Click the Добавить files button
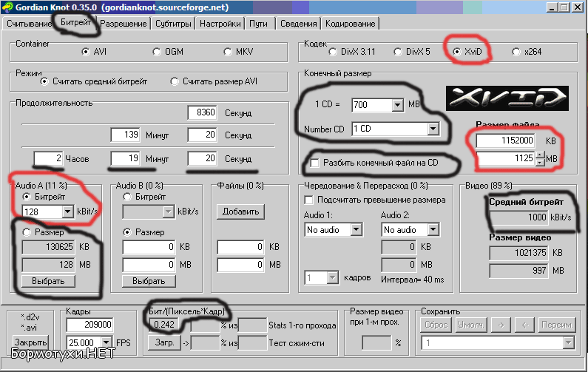This screenshot has height=372, width=588. coord(240,212)
